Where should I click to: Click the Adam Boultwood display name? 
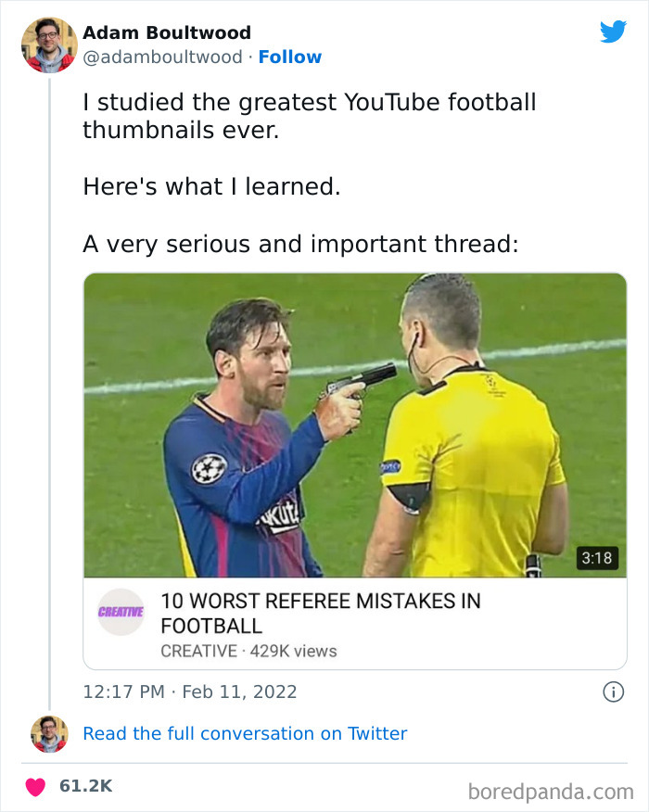coord(167,32)
